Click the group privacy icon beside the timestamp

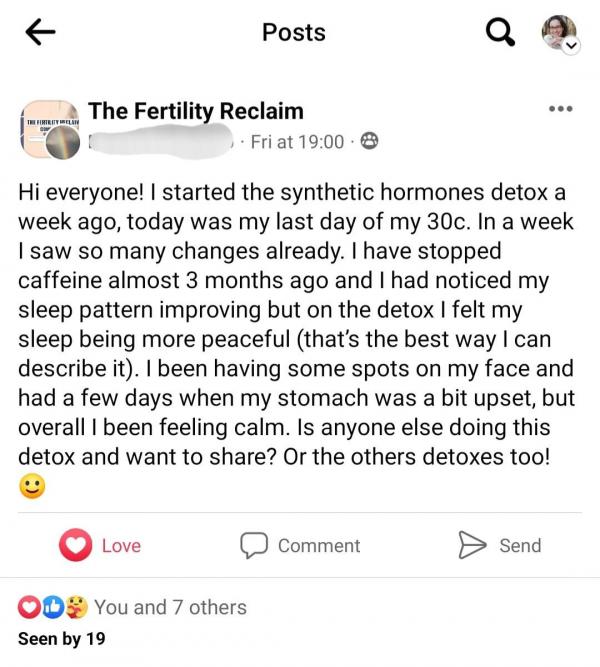[368, 142]
